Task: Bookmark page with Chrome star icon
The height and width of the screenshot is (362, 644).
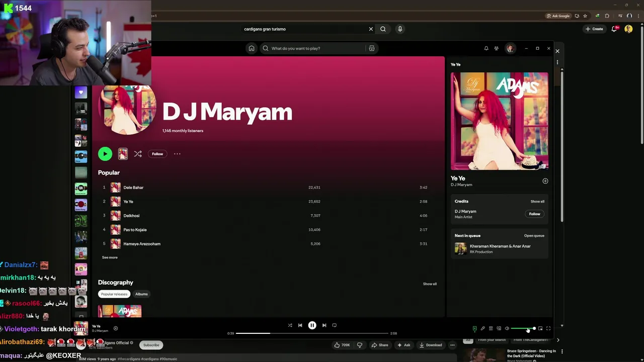Action: point(585,16)
